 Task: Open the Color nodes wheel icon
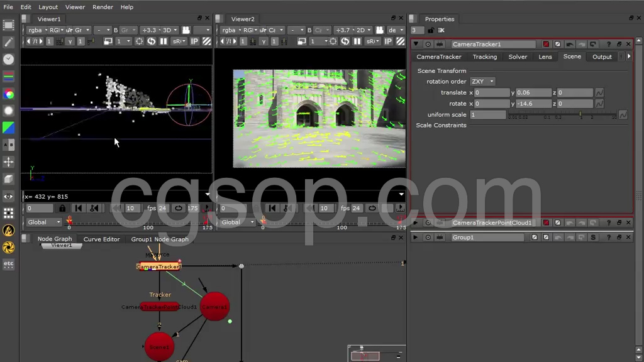[x=8, y=94]
